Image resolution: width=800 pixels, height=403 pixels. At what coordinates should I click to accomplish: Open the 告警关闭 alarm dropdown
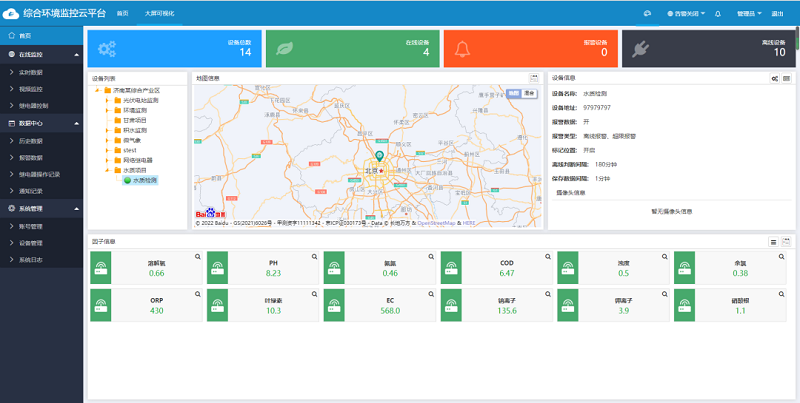click(x=688, y=14)
